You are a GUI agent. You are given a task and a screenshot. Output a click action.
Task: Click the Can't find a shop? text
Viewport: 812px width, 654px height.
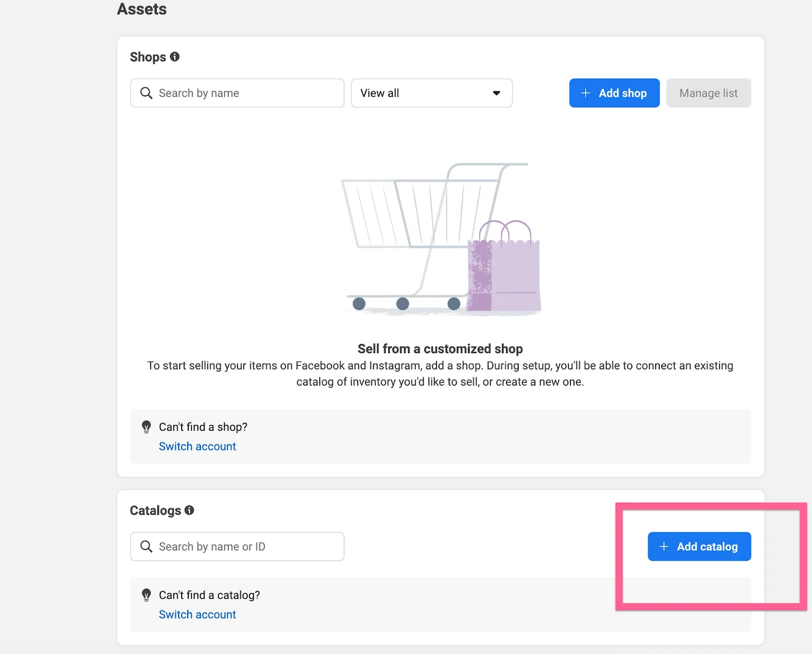(203, 427)
